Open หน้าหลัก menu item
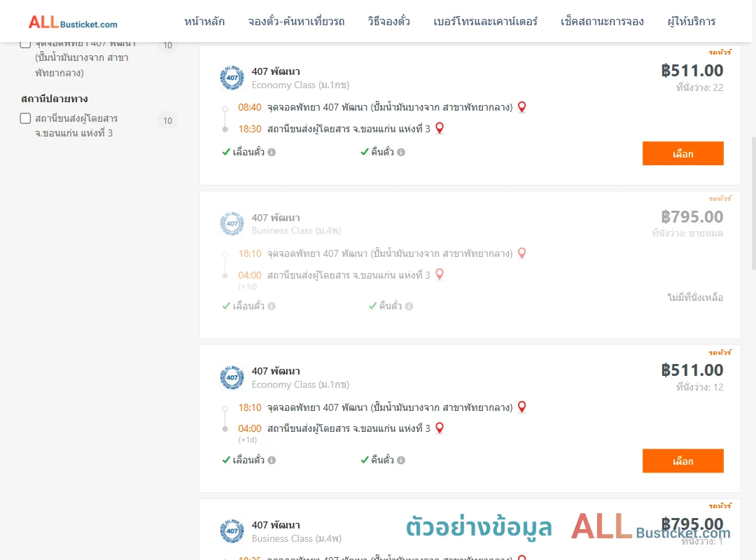The image size is (756, 560). click(204, 21)
